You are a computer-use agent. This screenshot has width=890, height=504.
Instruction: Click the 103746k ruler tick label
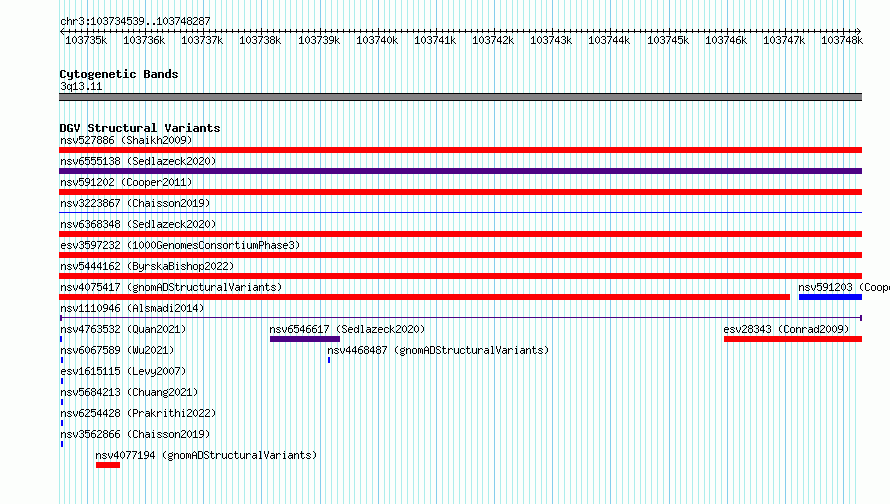pos(726,40)
